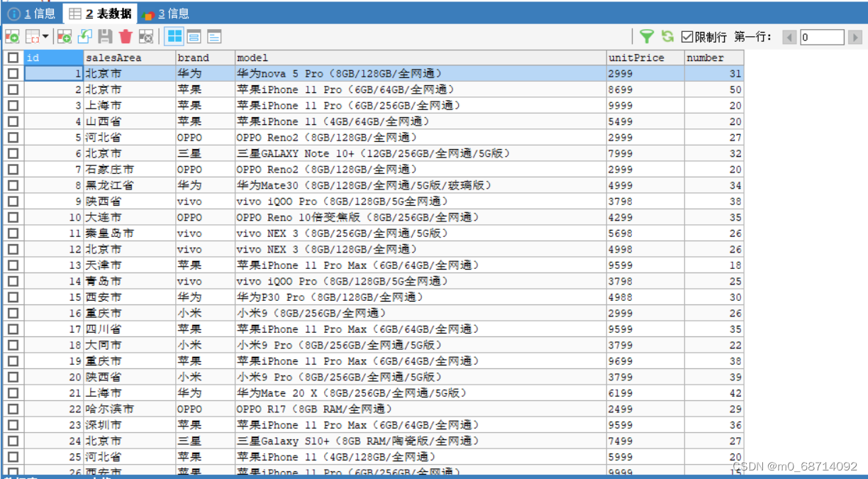Click the insert new row icon
Viewport: 868px width, 479px height.
pyautogui.click(x=65, y=36)
